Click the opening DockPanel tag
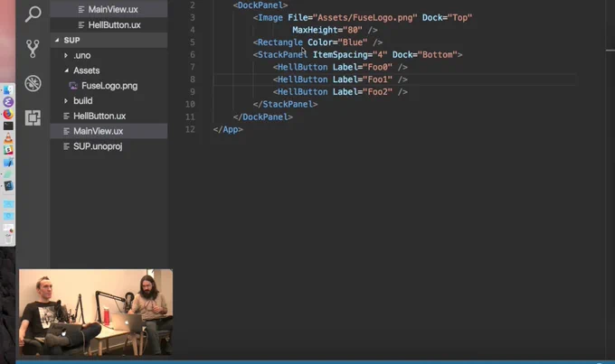Screen dimensions: 615x364 260,5
